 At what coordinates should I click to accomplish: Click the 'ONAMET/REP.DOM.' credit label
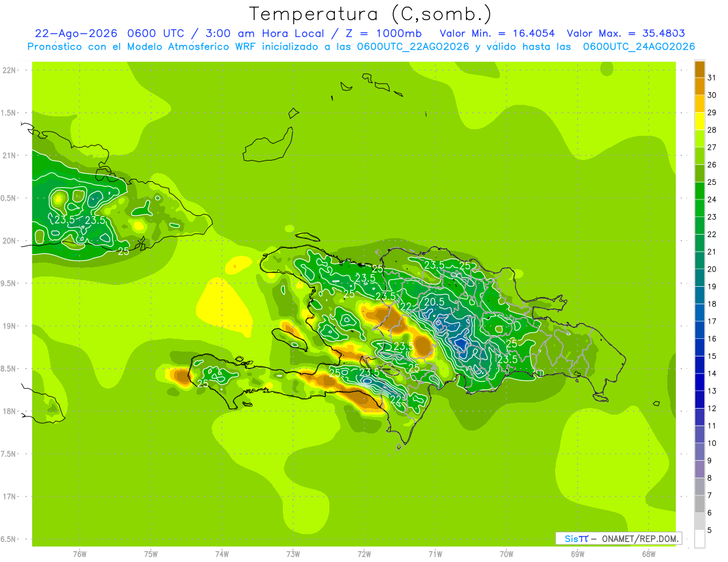640,538
